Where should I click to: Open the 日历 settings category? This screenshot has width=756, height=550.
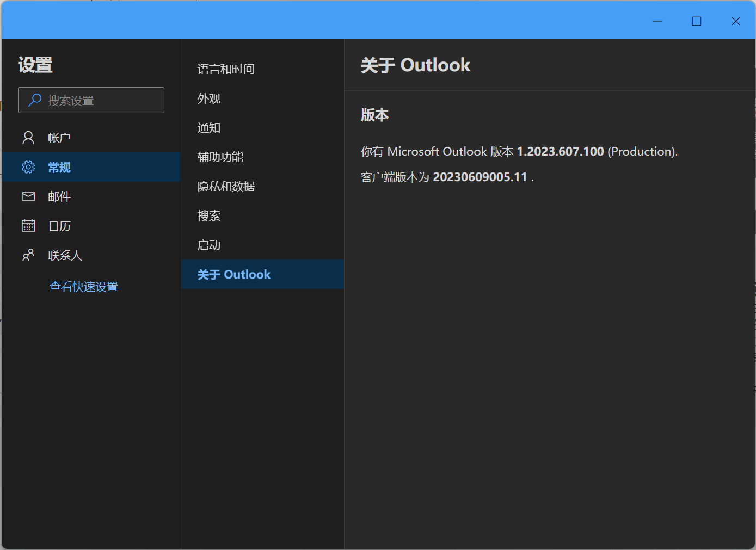[91, 226]
